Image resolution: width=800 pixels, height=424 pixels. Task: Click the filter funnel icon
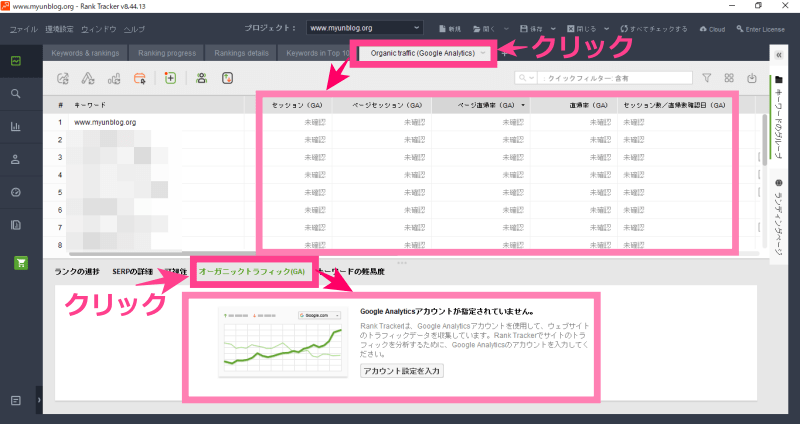(707, 78)
